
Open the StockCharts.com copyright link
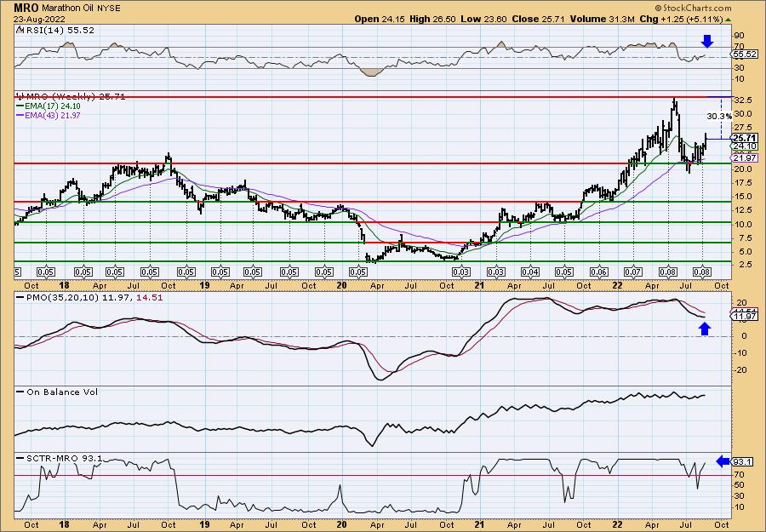point(693,8)
